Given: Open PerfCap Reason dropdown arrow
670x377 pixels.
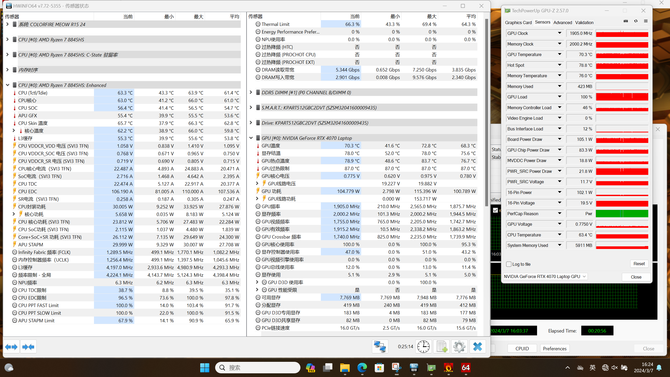Looking at the screenshot, I should (559, 214).
